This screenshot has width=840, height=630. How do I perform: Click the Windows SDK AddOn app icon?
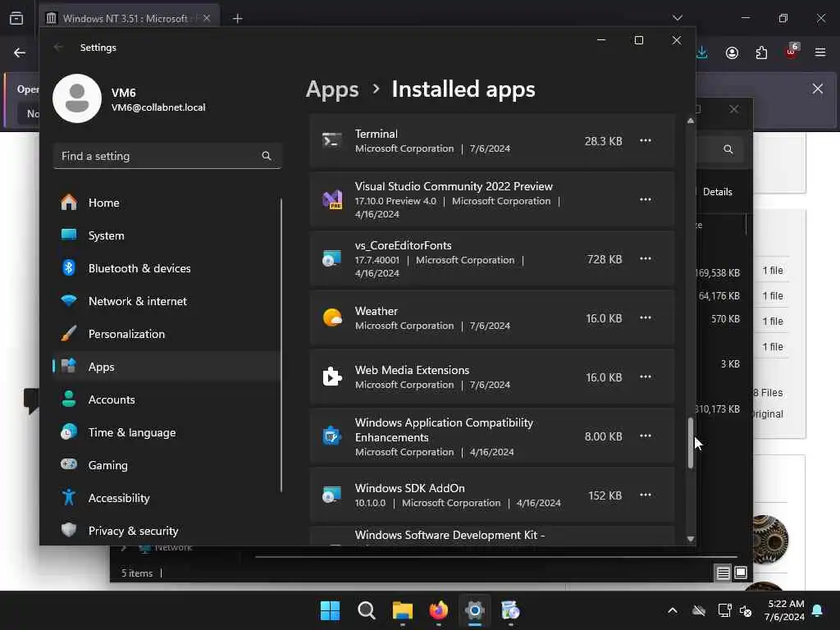(x=332, y=495)
